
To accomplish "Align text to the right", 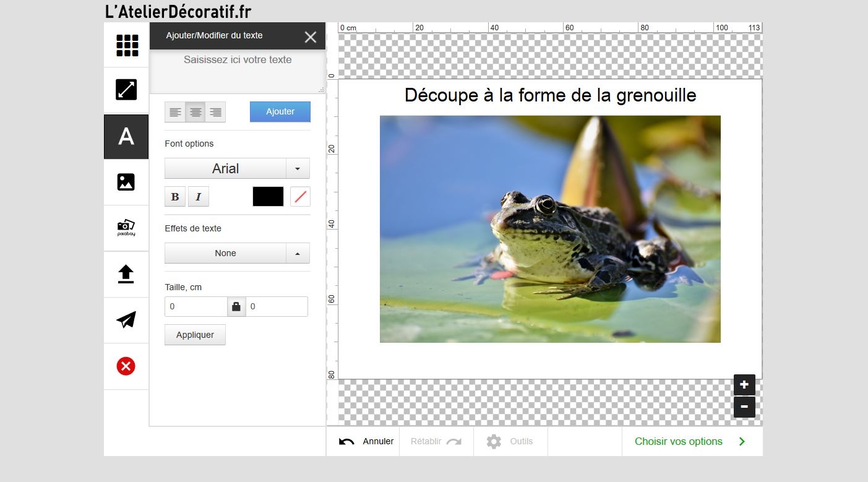I will click(x=215, y=112).
